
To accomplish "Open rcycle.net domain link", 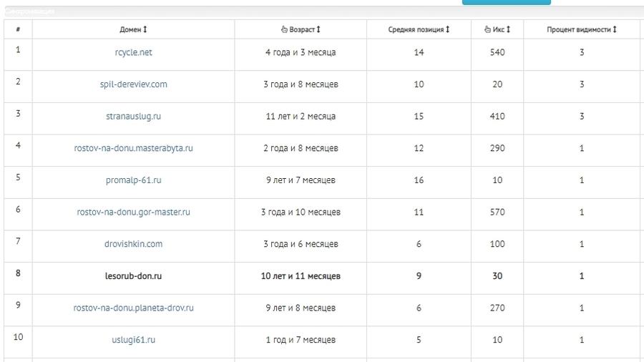I will (x=134, y=52).
